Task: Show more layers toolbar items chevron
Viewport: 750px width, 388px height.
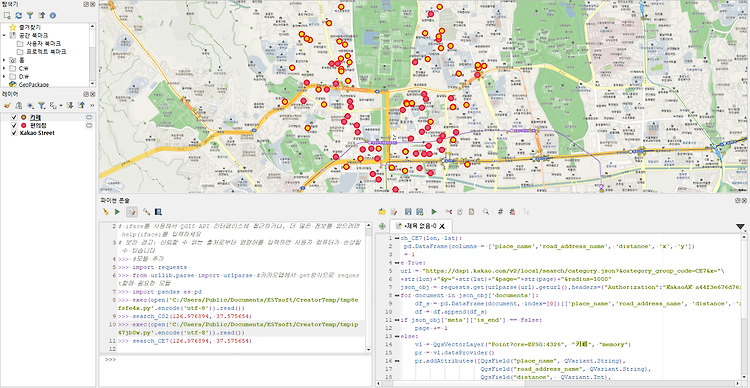Action: [92, 105]
